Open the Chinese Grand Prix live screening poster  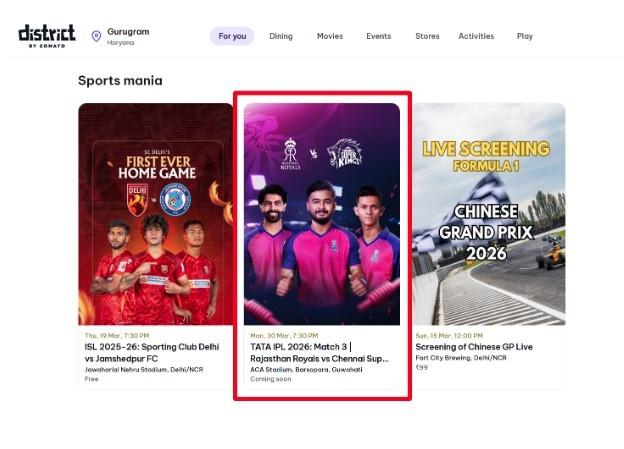coord(489,214)
